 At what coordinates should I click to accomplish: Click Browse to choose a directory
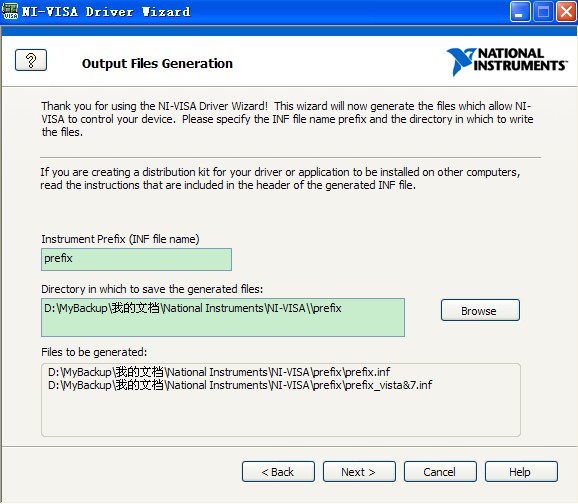(480, 310)
